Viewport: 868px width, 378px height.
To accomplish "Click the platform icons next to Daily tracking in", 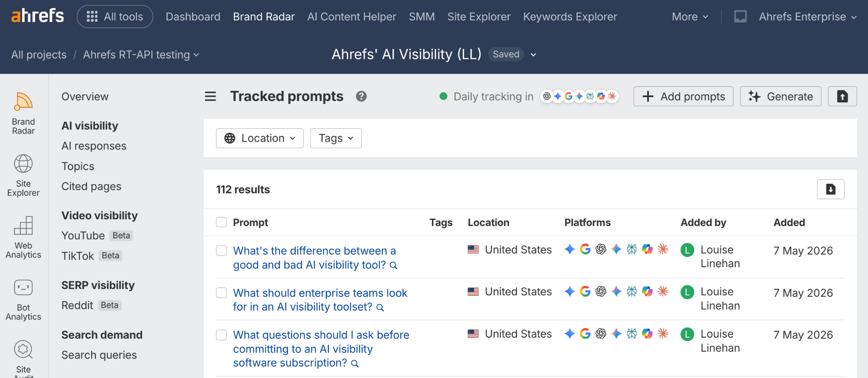I will tap(579, 96).
